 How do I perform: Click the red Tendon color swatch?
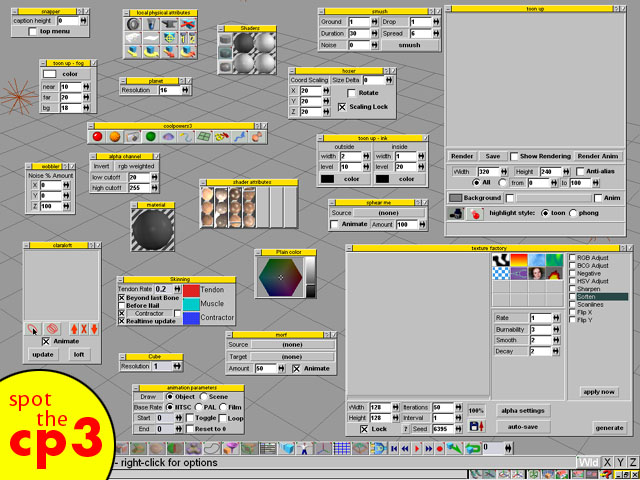(x=191, y=290)
